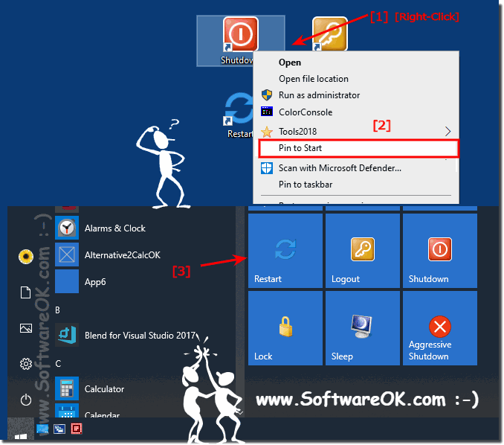
Task: Launch App6 from the app list
Action: coord(145,281)
